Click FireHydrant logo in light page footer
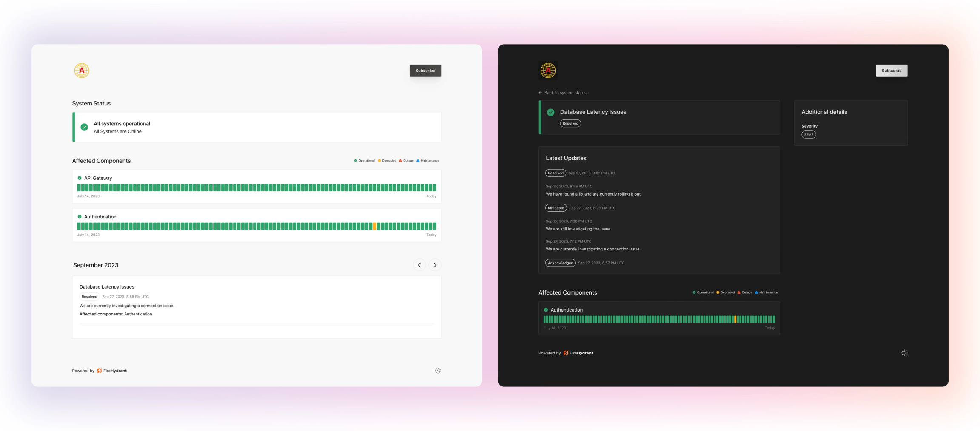 [x=112, y=371]
